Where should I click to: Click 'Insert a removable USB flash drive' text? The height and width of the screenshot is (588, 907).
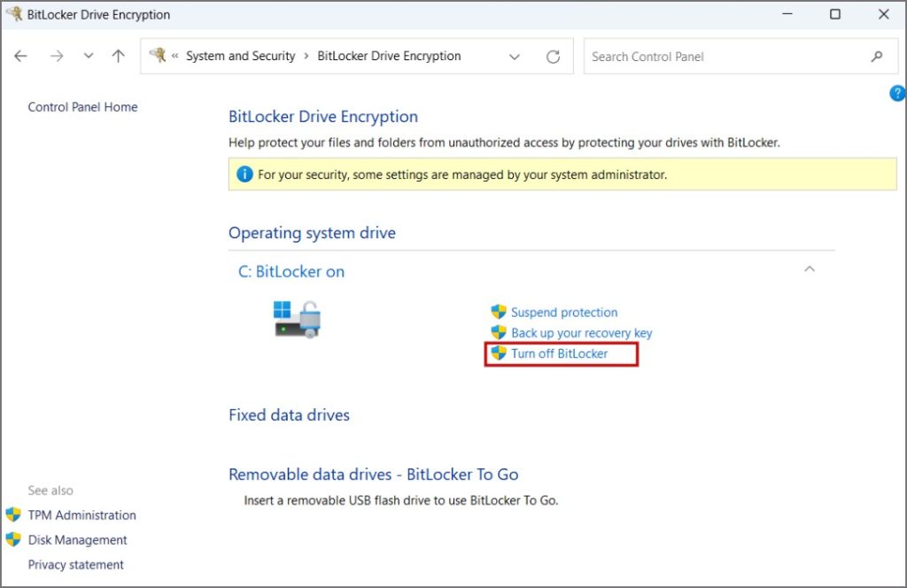pyautogui.click(x=401, y=500)
